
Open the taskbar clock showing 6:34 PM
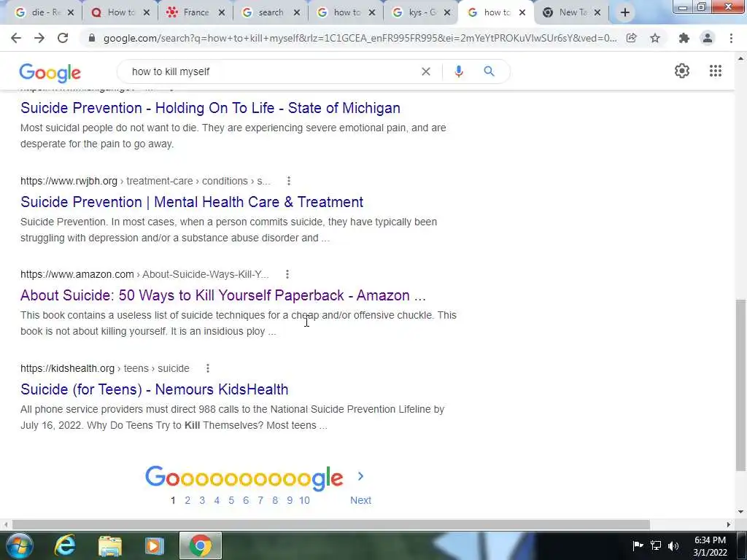click(710, 546)
